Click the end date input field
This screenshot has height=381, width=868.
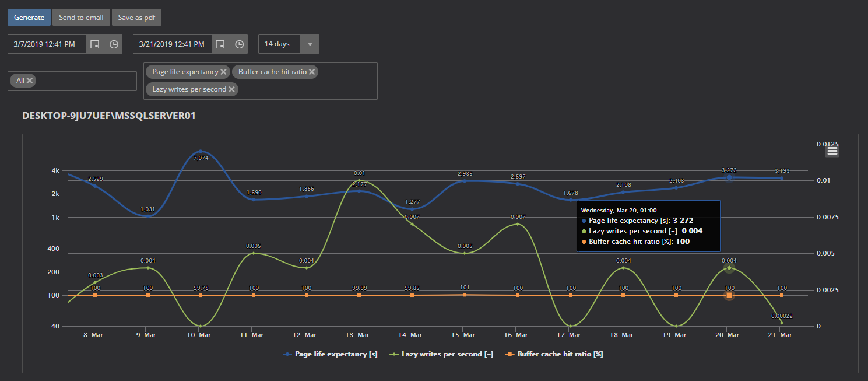[173, 44]
